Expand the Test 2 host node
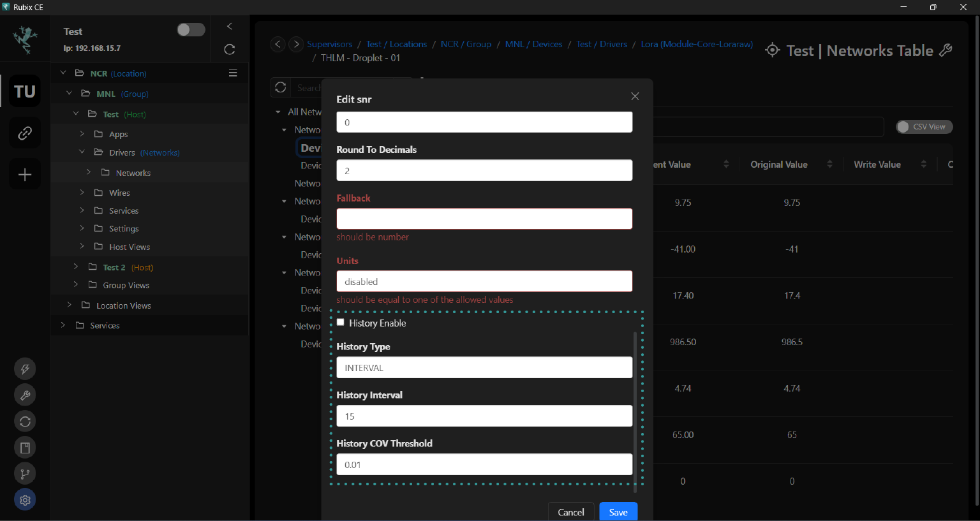 pyautogui.click(x=76, y=267)
